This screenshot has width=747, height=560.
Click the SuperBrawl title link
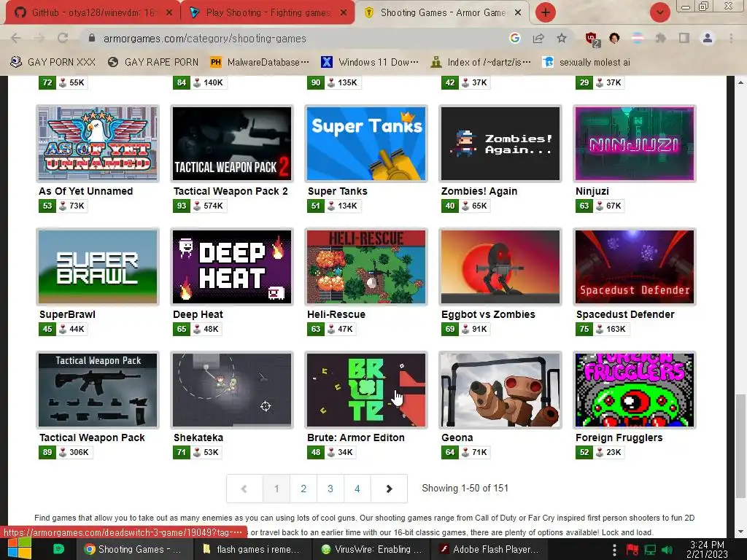67,314
